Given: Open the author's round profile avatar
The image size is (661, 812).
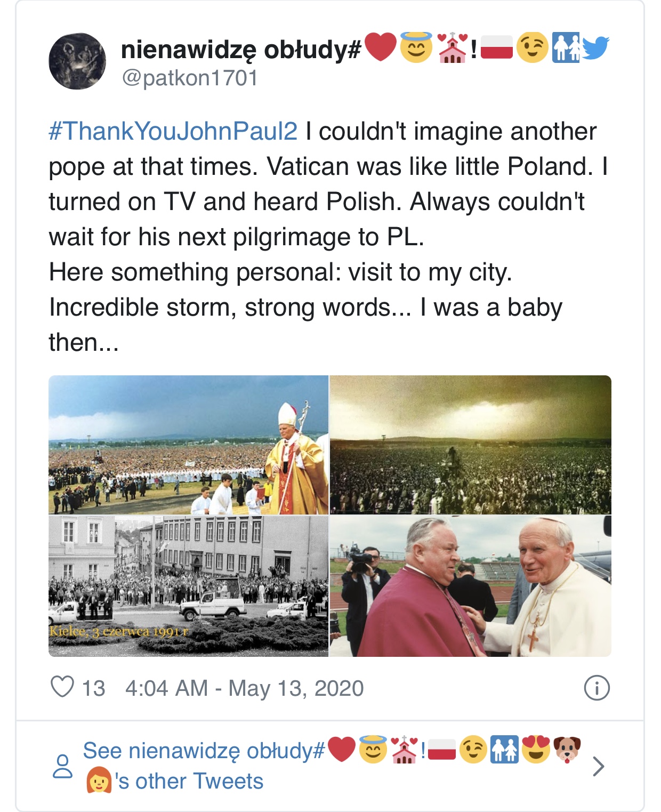Looking at the screenshot, I should click(77, 61).
